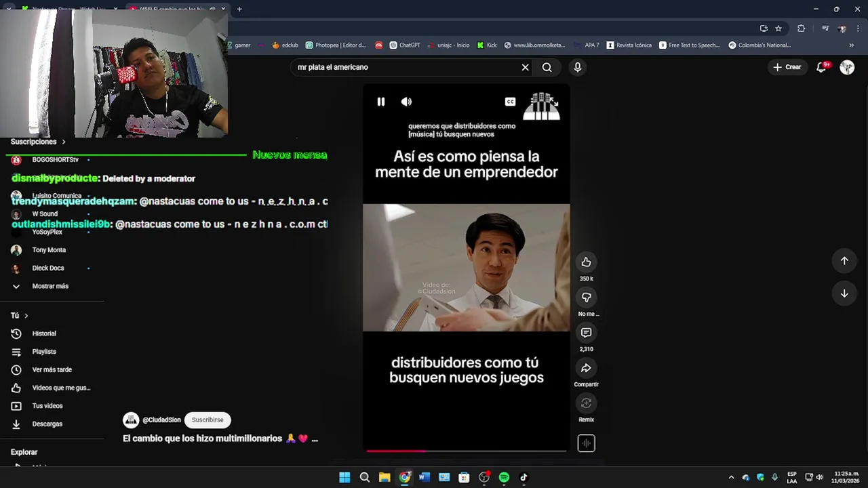Start voice search with the microphone
The width and height of the screenshot is (868, 488).
(x=578, y=67)
